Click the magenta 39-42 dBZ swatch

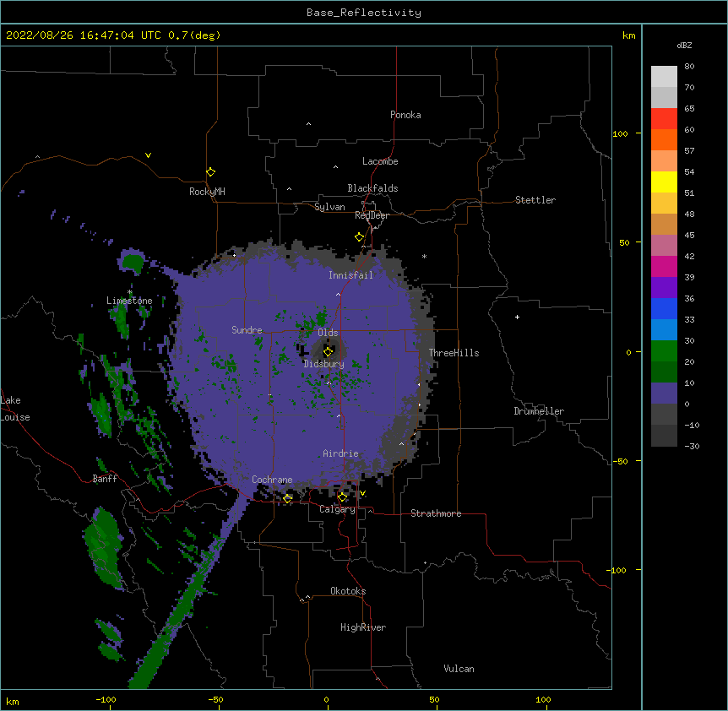coord(664,266)
